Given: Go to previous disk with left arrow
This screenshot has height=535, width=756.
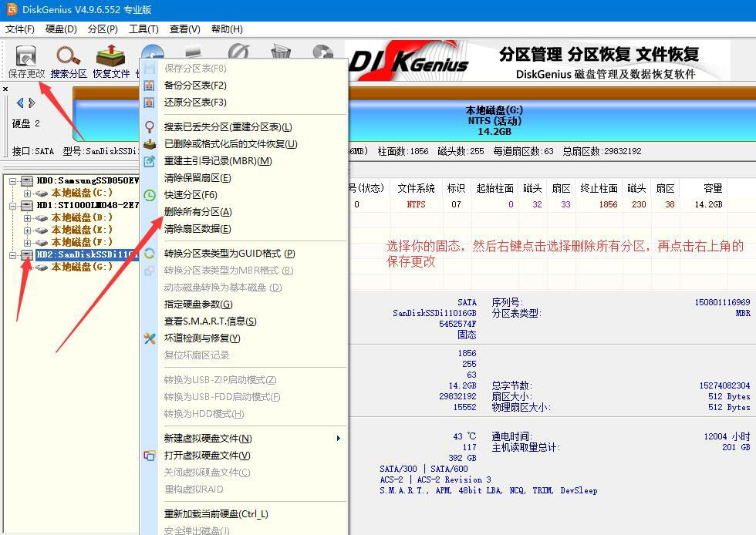Looking at the screenshot, I should pos(21,103).
